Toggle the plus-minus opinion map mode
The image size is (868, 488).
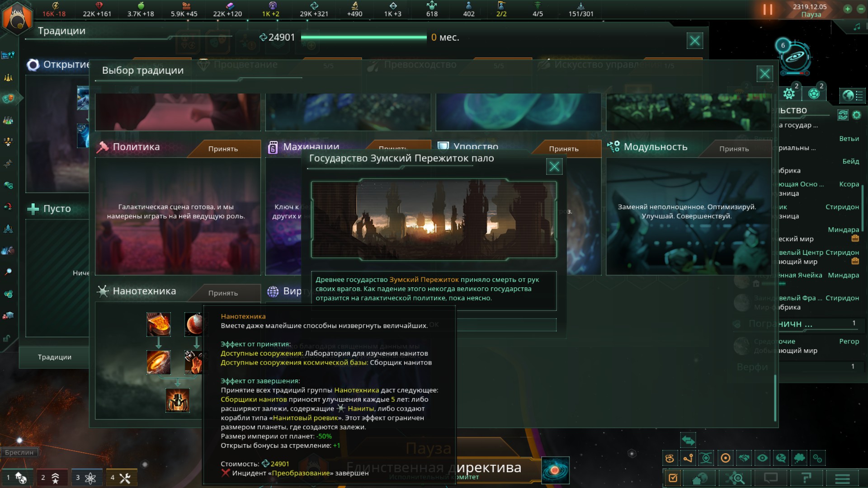coord(781,458)
